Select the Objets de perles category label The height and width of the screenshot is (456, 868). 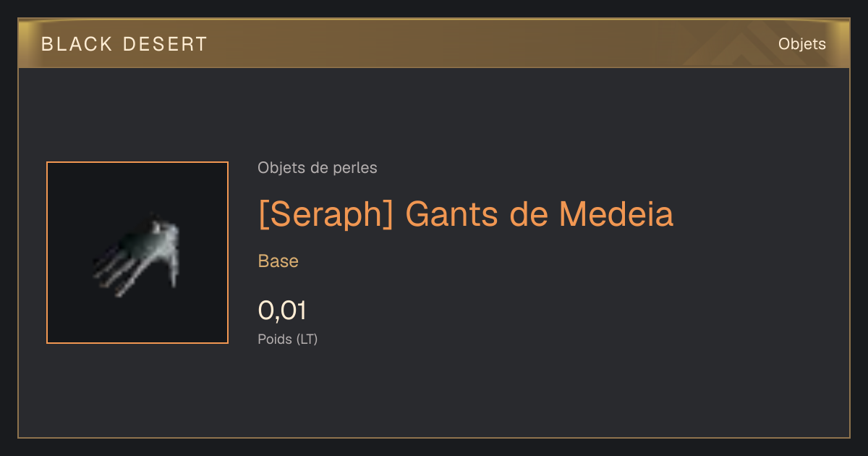point(317,168)
